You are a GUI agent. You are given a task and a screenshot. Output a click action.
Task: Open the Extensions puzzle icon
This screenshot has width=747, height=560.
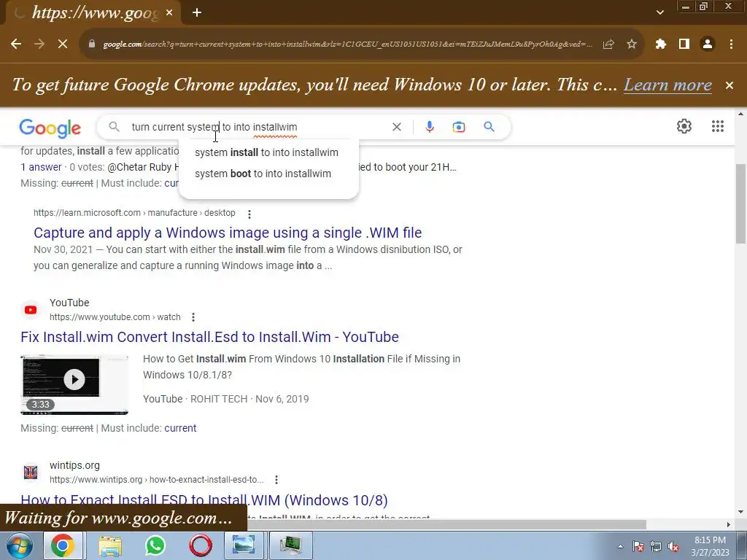pyautogui.click(x=661, y=44)
